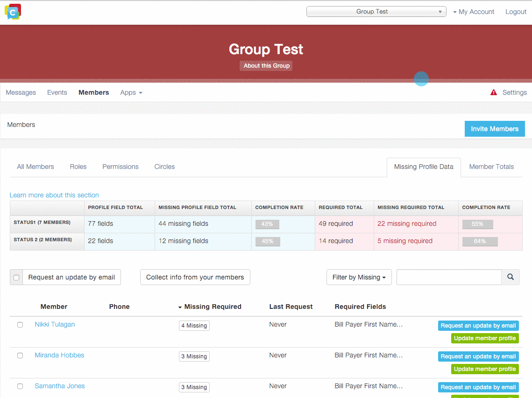Click the 55% required completion bar
Viewport: 532px width, 398px height.
point(477,224)
